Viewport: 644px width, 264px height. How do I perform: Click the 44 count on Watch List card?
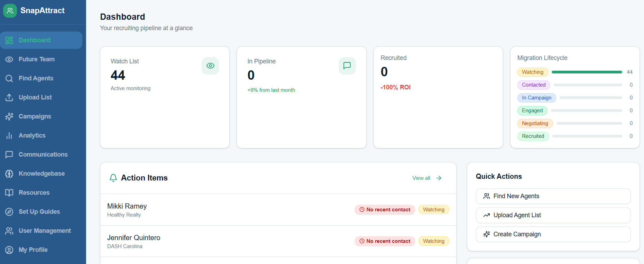pyautogui.click(x=118, y=75)
